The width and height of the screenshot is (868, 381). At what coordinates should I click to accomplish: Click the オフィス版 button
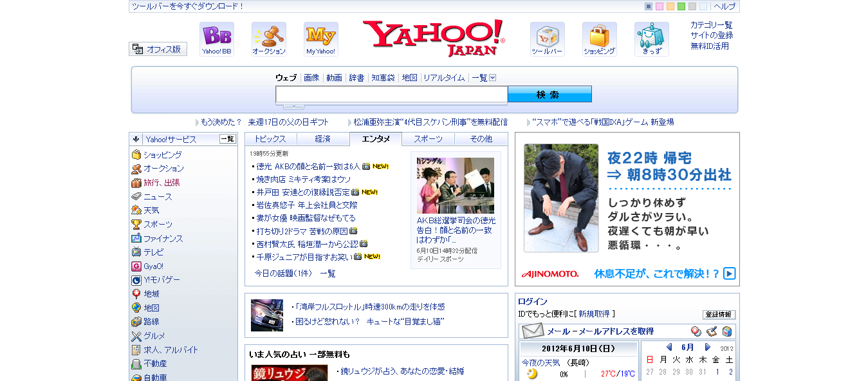pos(158,49)
